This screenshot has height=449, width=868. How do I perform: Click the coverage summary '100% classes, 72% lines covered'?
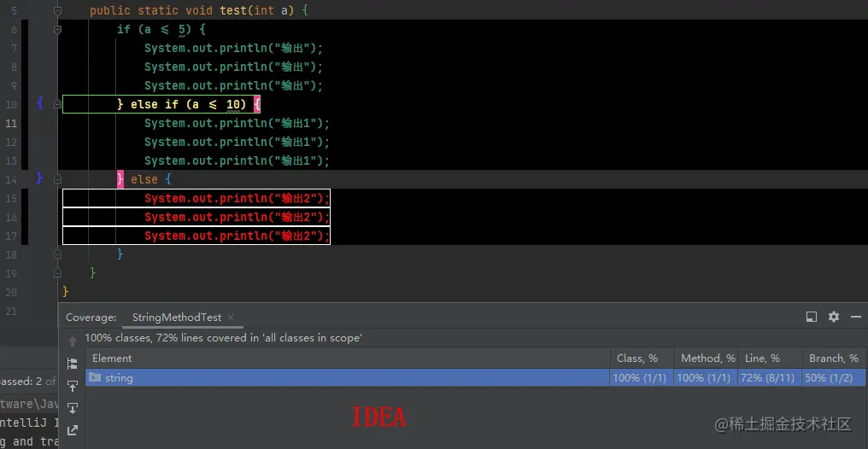(223, 338)
